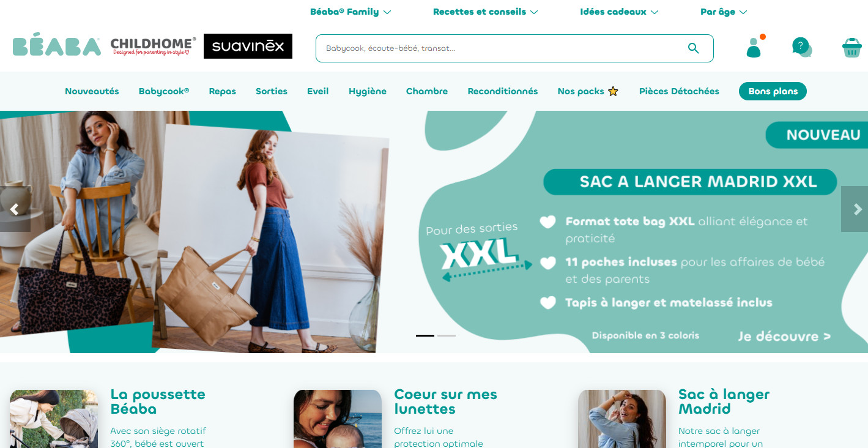868x448 pixels.
Task: Open the Babycook menu item
Action: [x=164, y=91]
